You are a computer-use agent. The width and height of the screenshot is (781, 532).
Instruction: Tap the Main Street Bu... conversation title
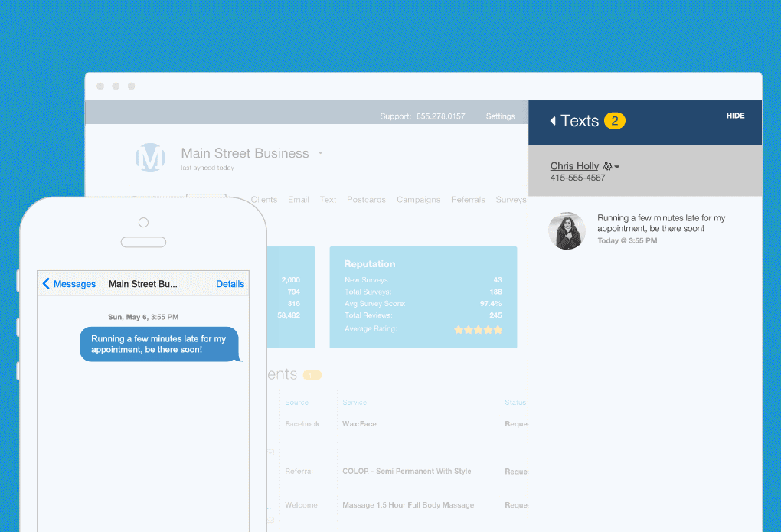(143, 284)
